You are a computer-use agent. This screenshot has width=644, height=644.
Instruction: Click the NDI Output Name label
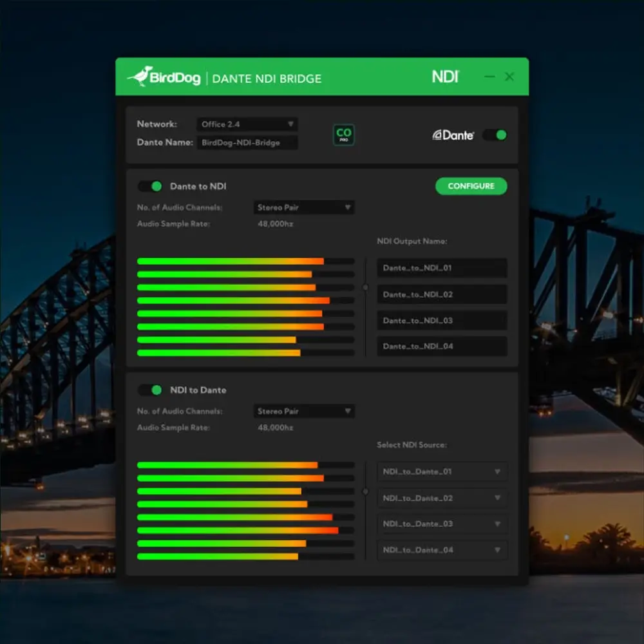(x=412, y=241)
